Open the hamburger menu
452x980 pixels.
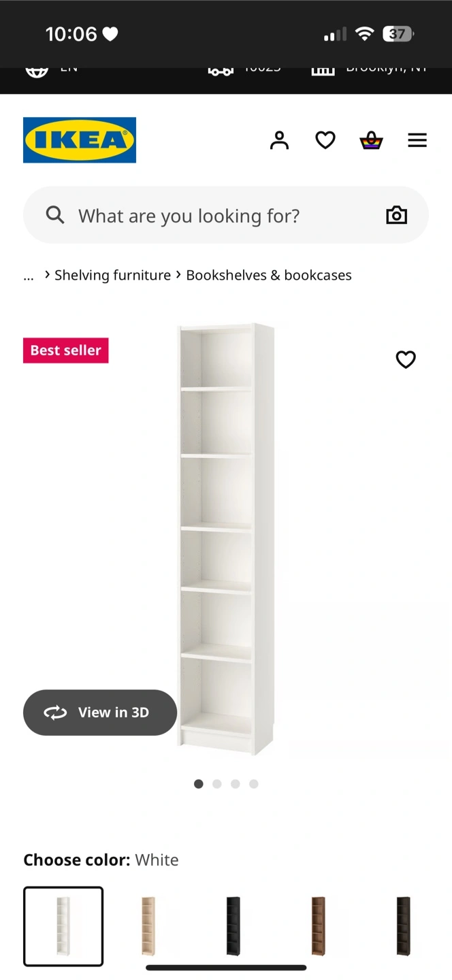(x=417, y=140)
